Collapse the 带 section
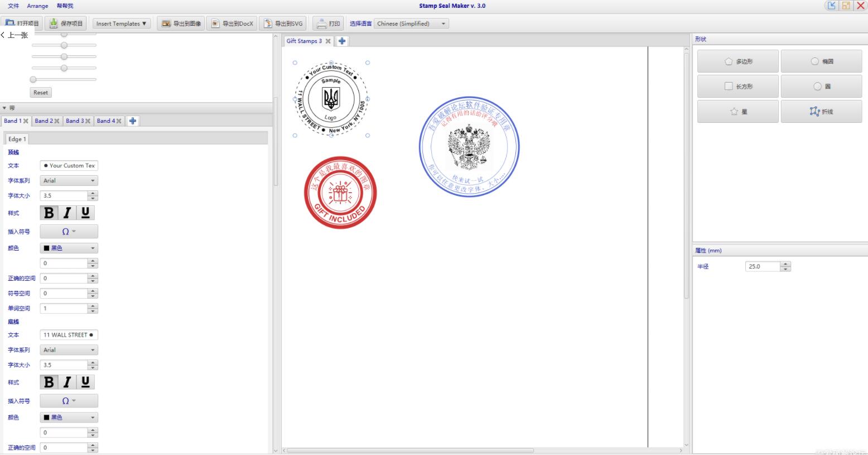The image size is (868, 455). pyautogui.click(x=4, y=108)
